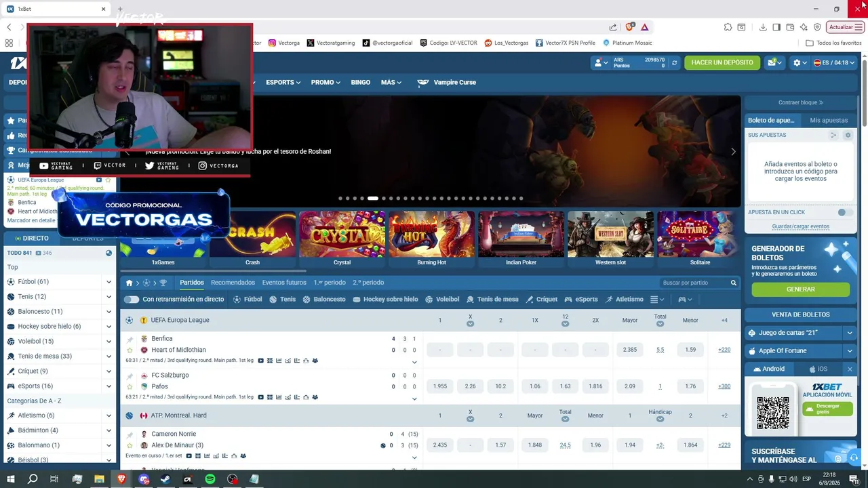Screen dimensions: 868x488
Task: Expand the eSports (16) category
Action: (108, 386)
